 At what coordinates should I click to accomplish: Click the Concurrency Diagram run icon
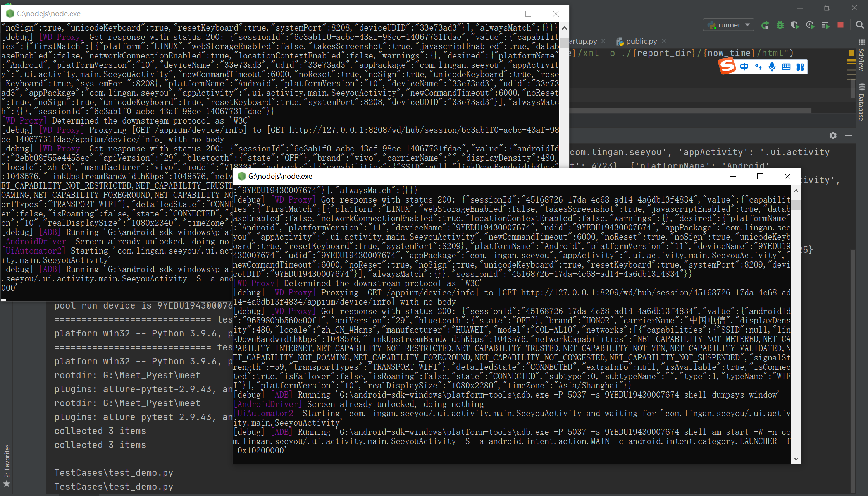point(825,25)
